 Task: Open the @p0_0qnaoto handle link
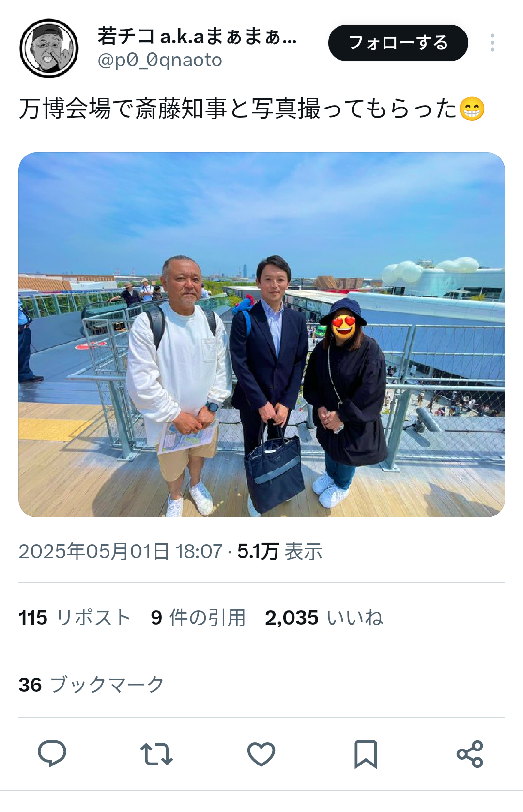(x=160, y=60)
